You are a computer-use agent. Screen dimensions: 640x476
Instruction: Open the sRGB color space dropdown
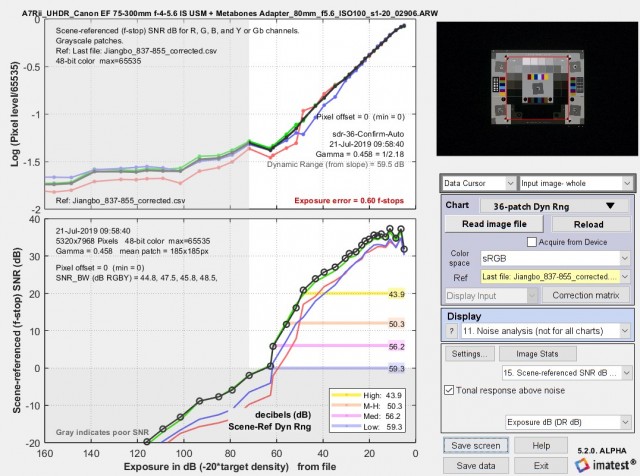pos(555,257)
